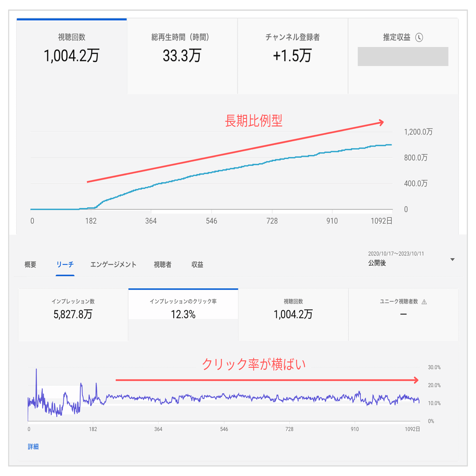Click the 1,200.0万 axis label on views chart
This screenshot has width=476, height=476.
418,132
